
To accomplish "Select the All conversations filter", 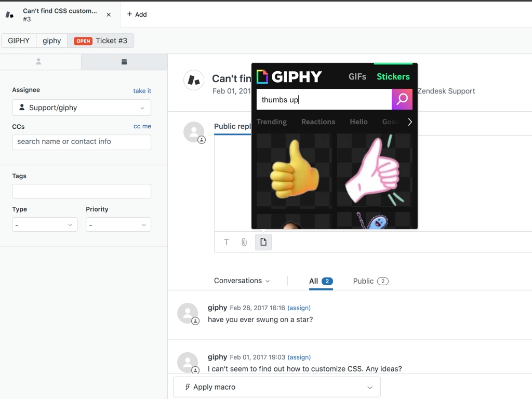I will click(x=321, y=281).
